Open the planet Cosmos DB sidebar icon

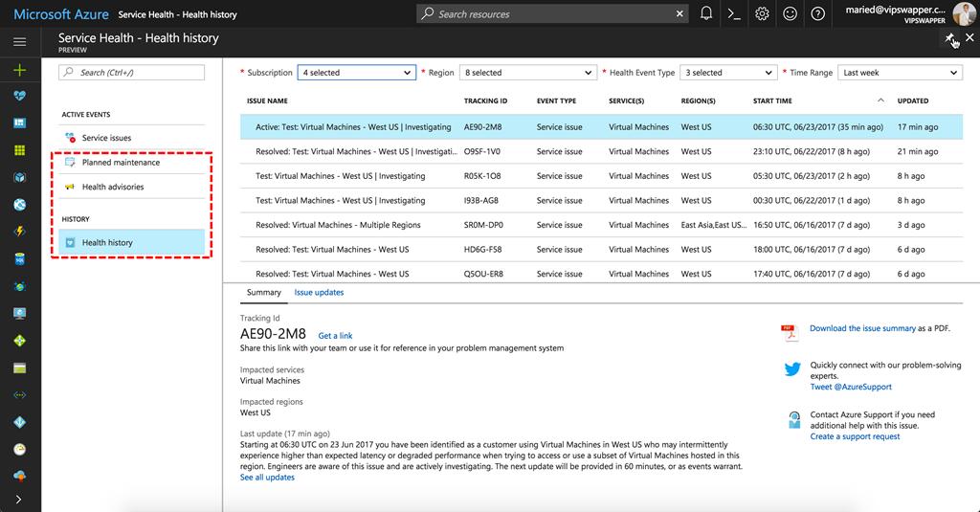(19, 286)
